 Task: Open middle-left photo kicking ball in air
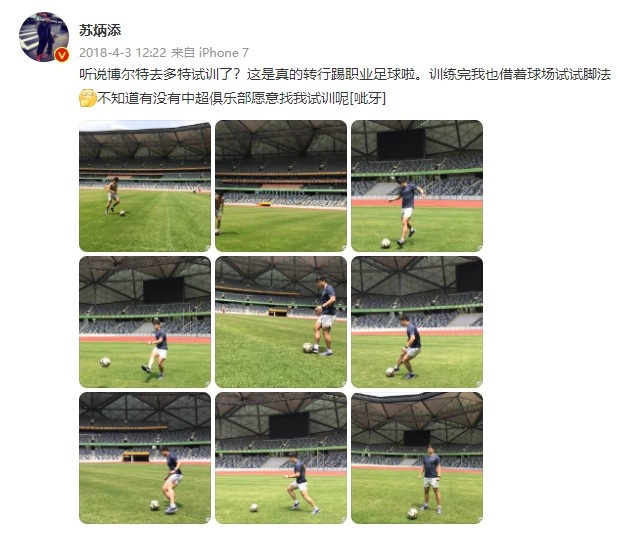pyautogui.click(x=145, y=322)
